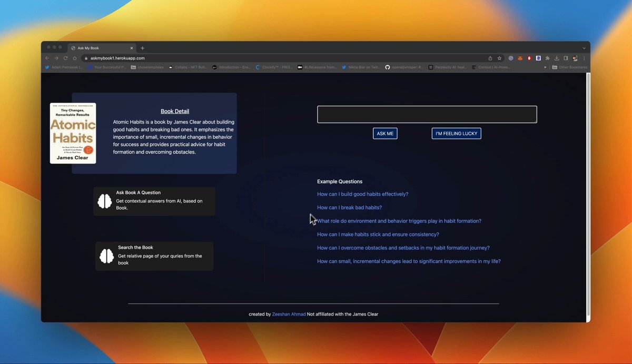Open the Nikita Bier Twitter bookmark
Image resolution: width=632 pixels, height=364 pixels.
click(361, 67)
